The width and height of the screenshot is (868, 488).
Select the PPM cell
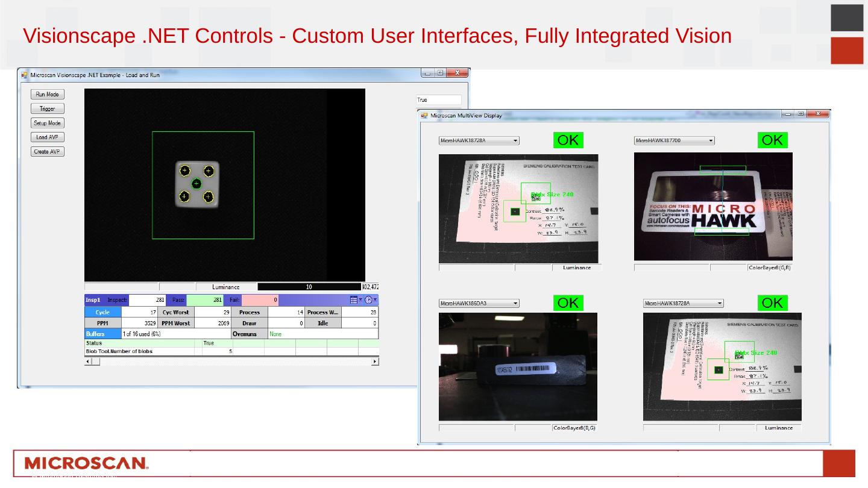pos(103,323)
